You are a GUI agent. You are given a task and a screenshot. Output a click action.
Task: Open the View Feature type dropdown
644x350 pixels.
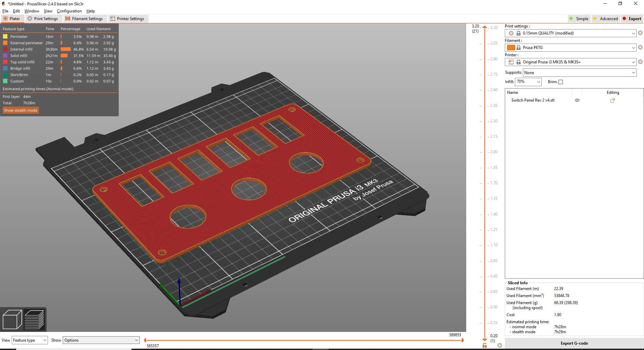pyautogui.click(x=30, y=340)
